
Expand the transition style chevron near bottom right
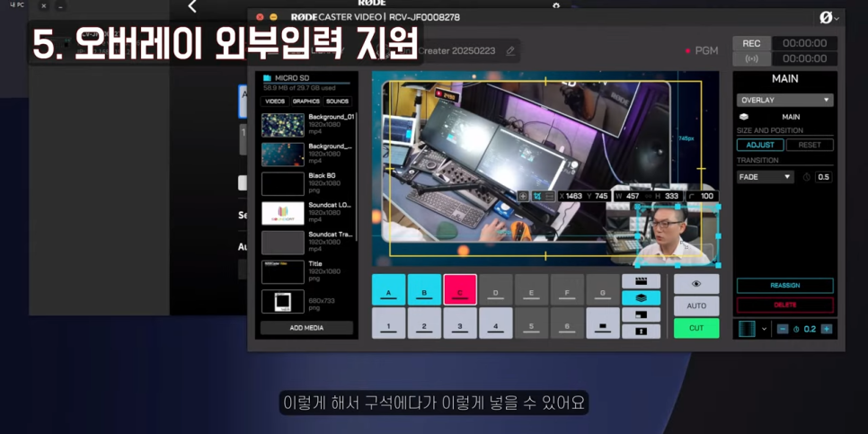click(x=764, y=329)
